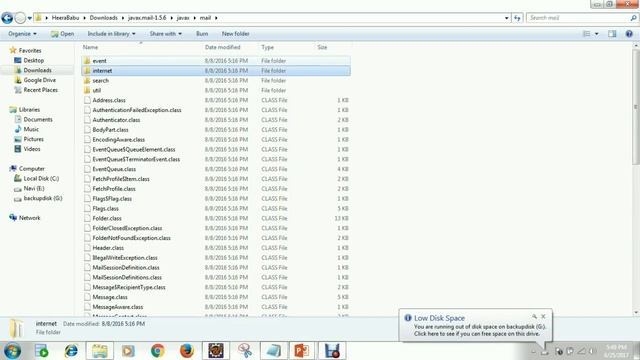Launch Internet Explorer from taskbar

(x=71, y=351)
